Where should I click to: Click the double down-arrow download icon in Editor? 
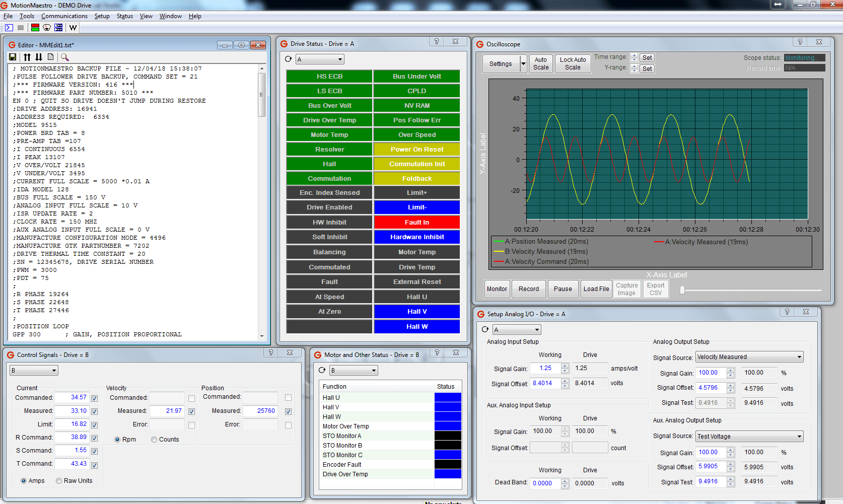[39, 57]
